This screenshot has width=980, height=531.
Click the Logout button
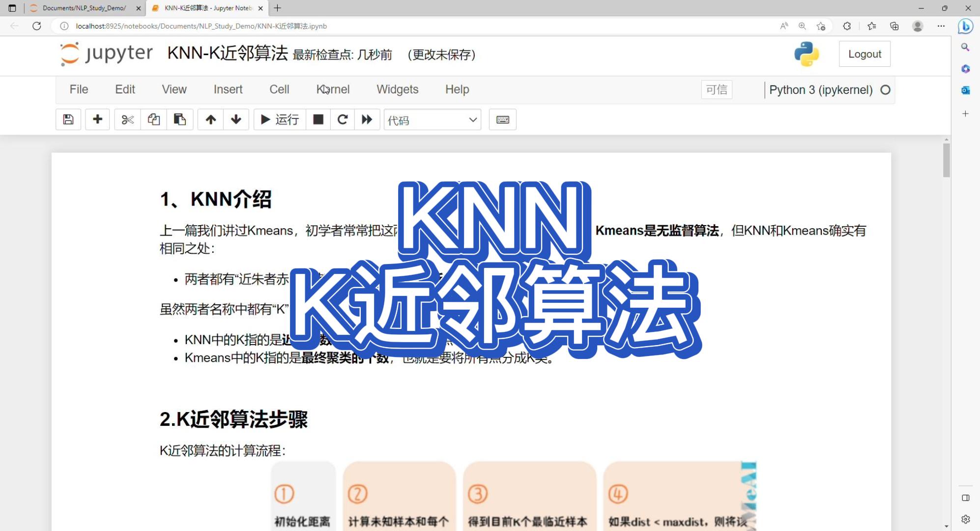(864, 54)
